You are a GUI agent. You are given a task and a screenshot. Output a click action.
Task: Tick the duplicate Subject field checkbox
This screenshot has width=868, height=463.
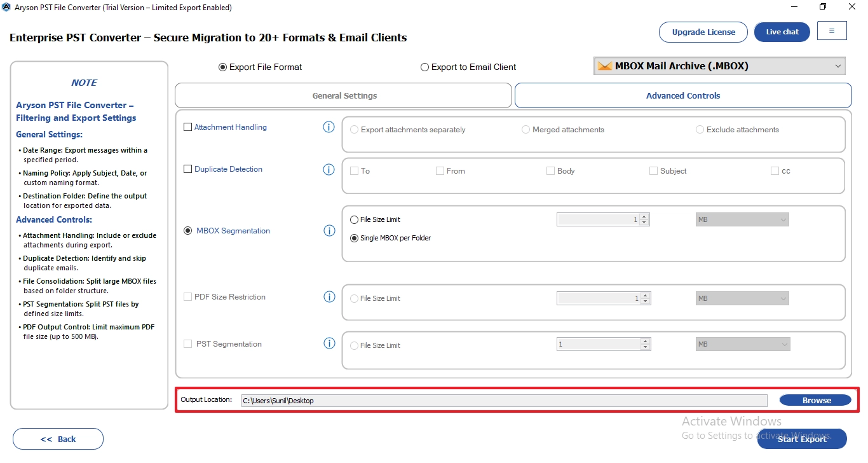[653, 171]
